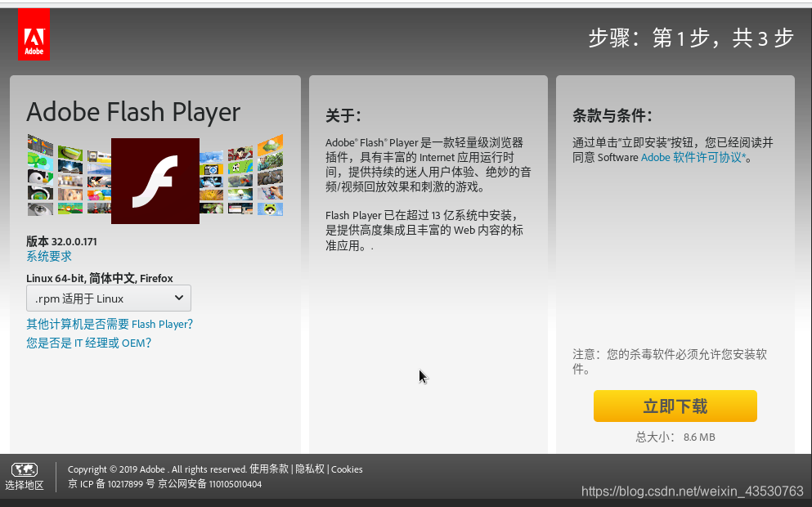This screenshot has width=812, height=507.
Task: Open the 使用条款 footer link
Action: pyautogui.click(x=269, y=469)
